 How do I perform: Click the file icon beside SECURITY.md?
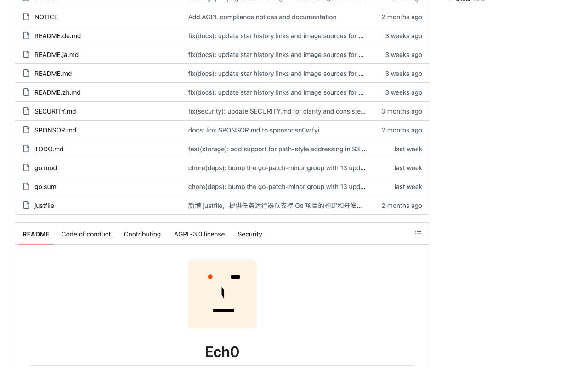click(27, 111)
